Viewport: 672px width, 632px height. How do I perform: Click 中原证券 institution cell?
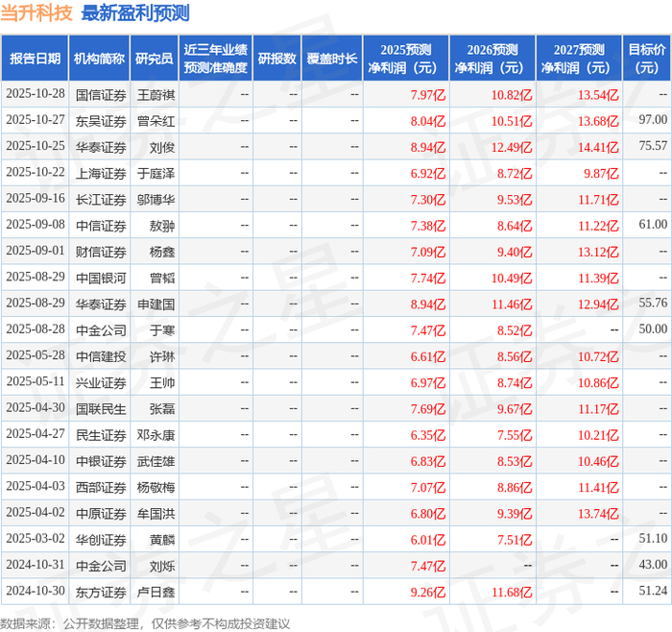(101, 513)
